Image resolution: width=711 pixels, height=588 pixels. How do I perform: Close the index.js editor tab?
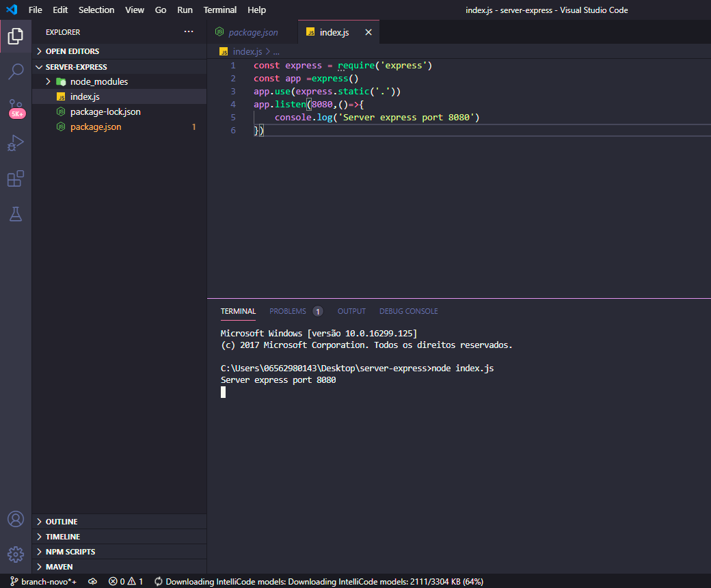(x=368, y=32)
